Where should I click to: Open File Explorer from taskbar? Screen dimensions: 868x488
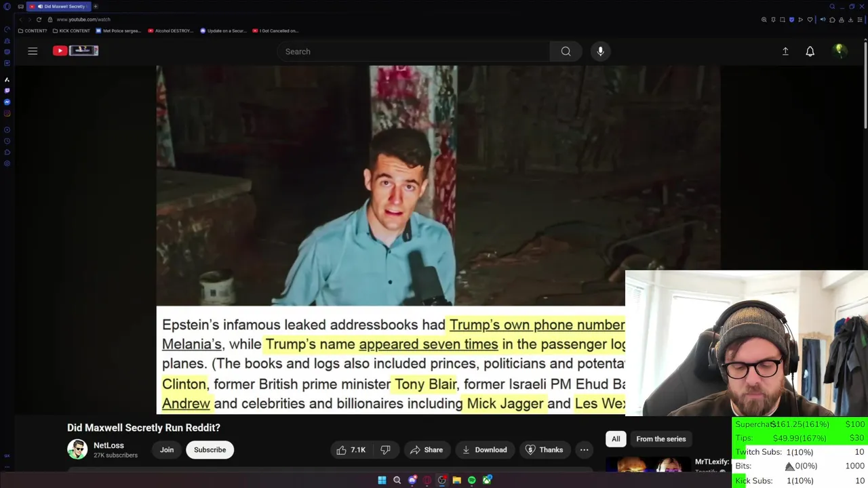click(x=456, y=481)
